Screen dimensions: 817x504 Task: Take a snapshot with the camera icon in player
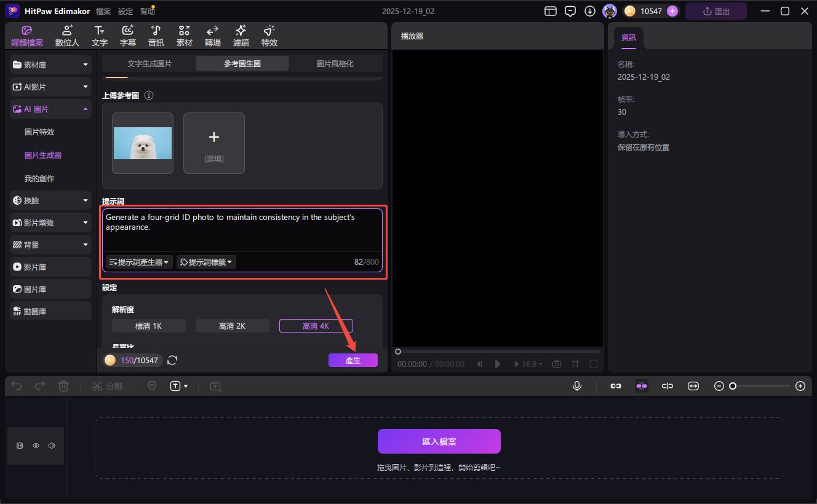pyautogui.click(x=556, y=364)
